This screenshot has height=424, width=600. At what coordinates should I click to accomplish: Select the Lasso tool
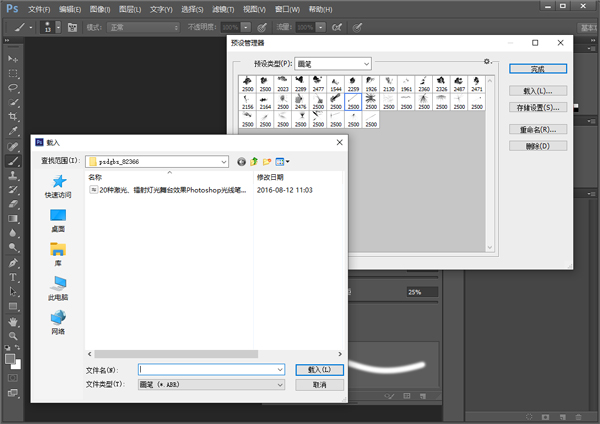[13, 88]
